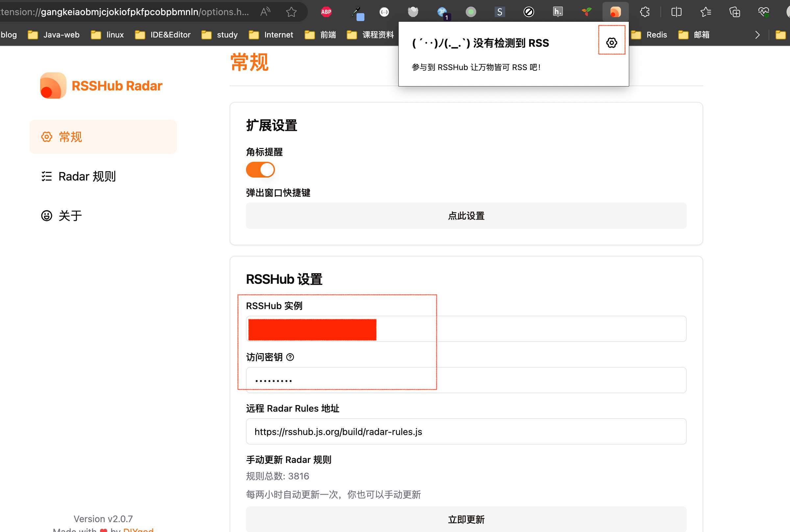Click the gear icon inside the RSS popup
Screen dimensions: 790x532
point(611,43)
